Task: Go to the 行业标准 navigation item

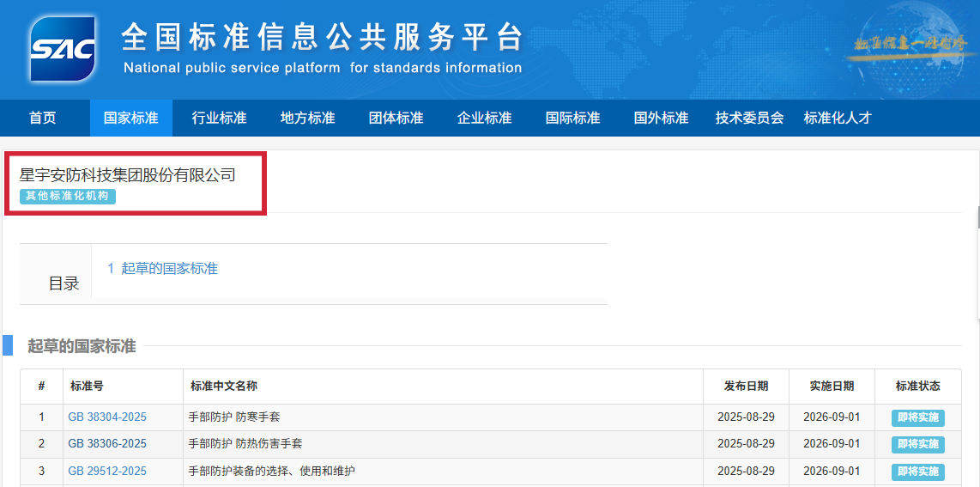Action: coord(220,118)
